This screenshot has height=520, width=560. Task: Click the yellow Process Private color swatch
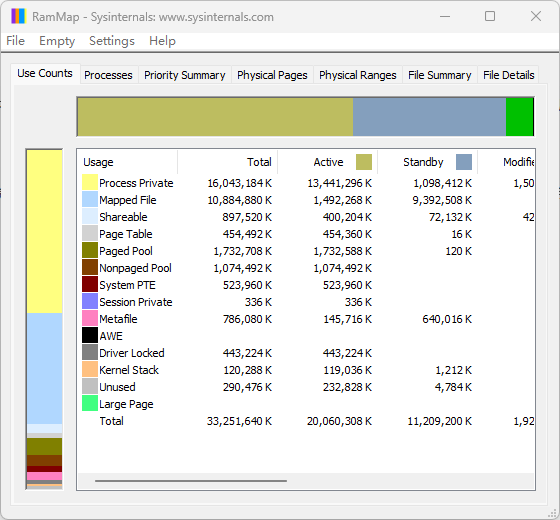click(x=90, y=182)
